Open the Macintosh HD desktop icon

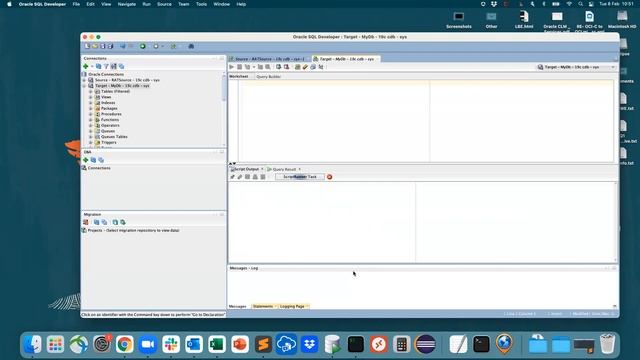(x=622, y=20)
